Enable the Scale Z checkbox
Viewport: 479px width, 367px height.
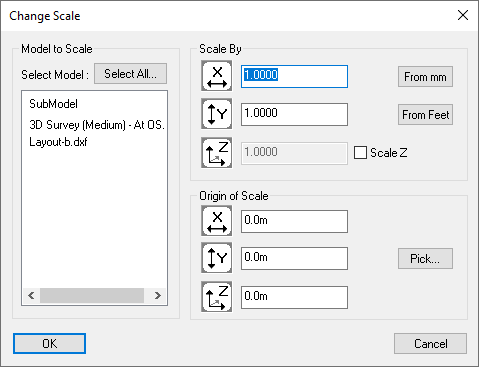[360, 153]
